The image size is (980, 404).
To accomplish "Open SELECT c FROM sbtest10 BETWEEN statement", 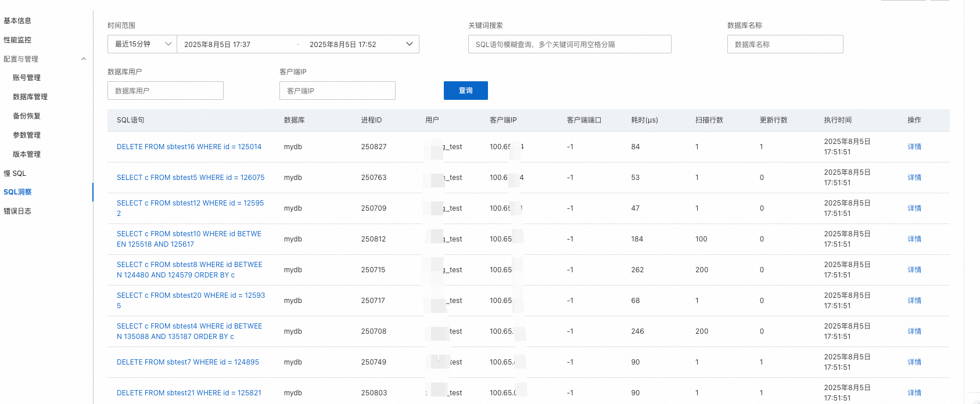I will coord(189,239).
